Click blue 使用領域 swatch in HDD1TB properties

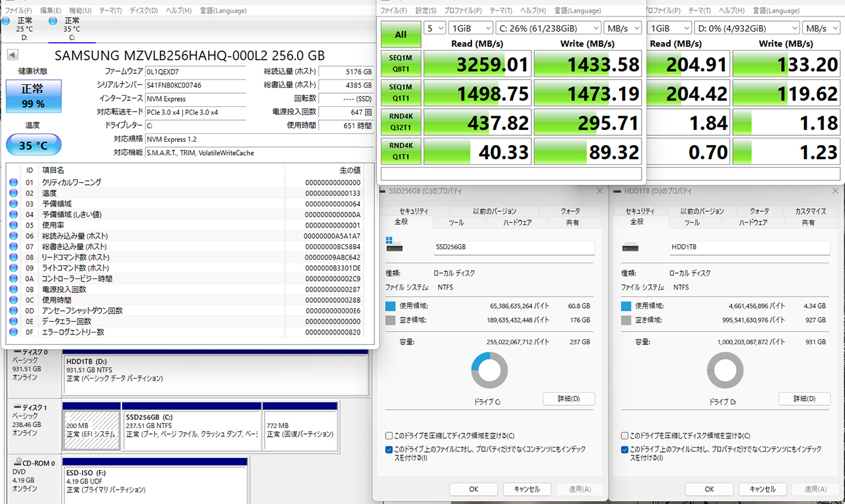(x=626, y=306)
